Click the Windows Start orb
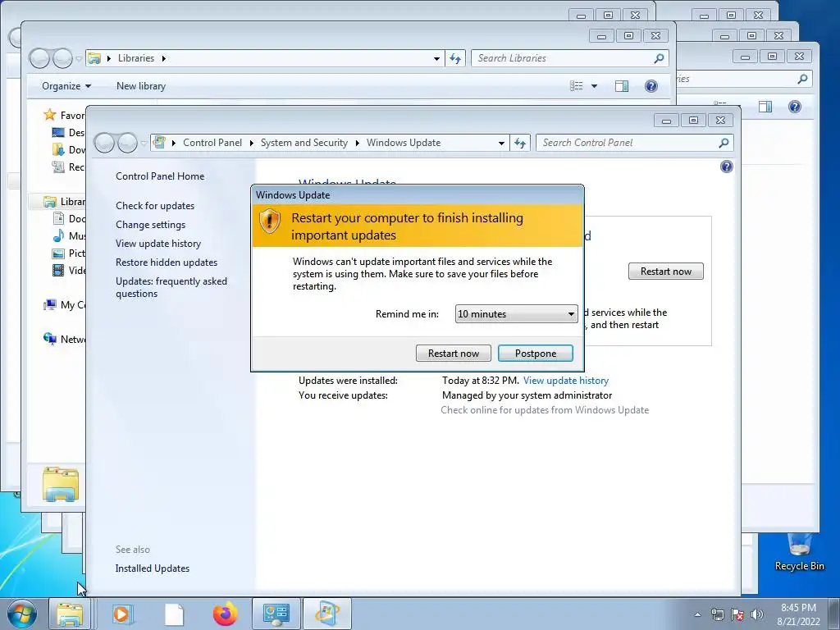The image size is (840, 630). click(x=22, y=614)
